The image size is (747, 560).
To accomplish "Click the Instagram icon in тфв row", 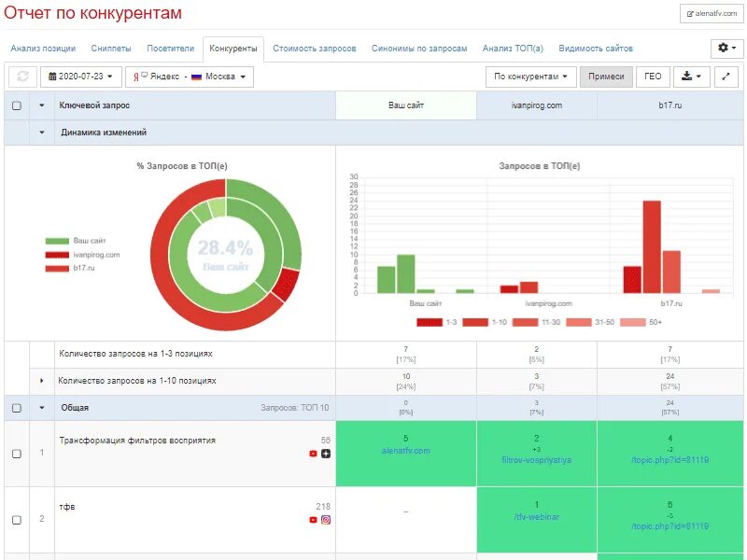I will tap(326, 520).
